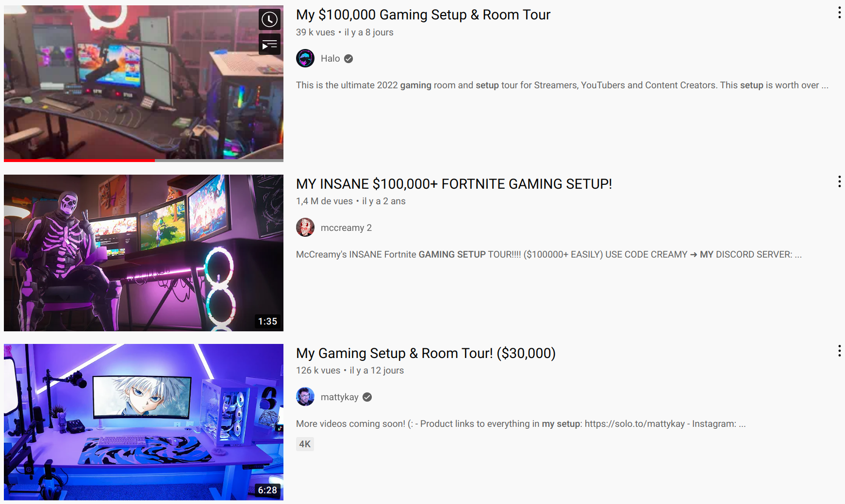Add first video to queue icon

pos(269,45)
